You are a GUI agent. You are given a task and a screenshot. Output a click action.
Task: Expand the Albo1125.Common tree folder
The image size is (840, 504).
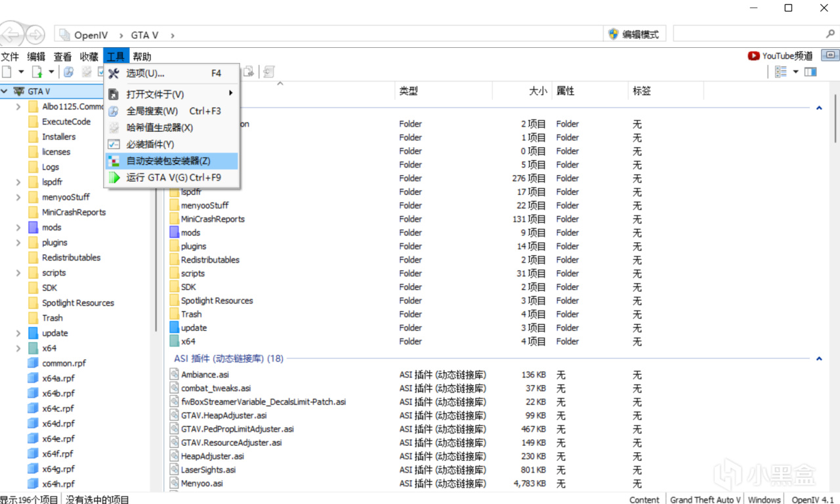[x=18, y=106]
